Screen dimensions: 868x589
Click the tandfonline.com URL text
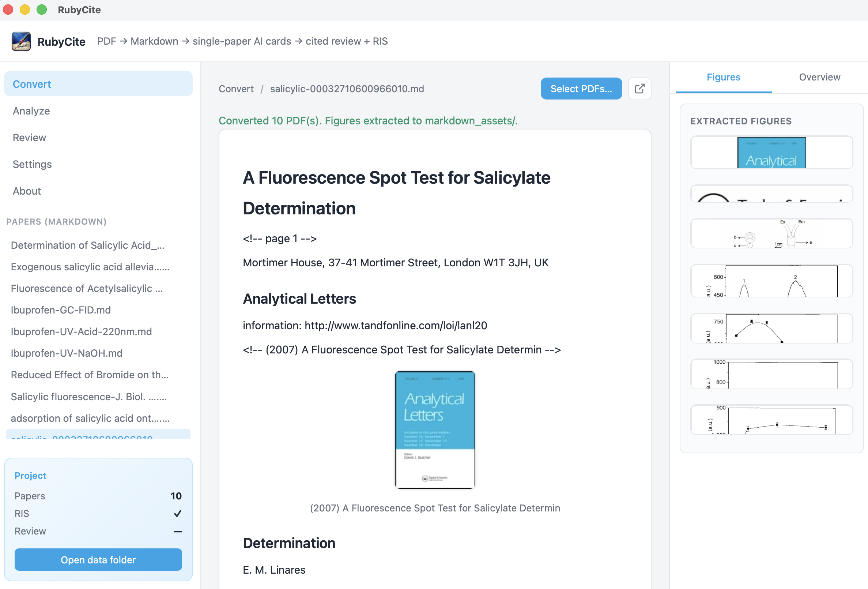click(396, 325)
